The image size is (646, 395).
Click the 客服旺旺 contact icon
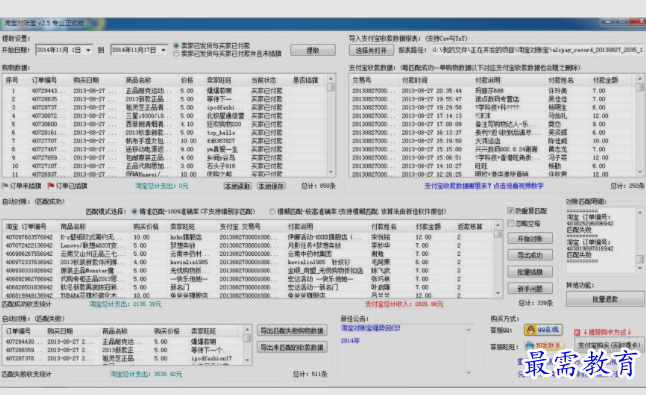pos(543,346)
